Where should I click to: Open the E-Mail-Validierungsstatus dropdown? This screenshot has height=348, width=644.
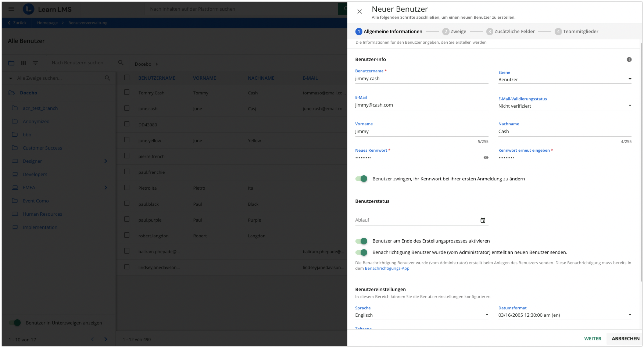click(x=564, y=106)
